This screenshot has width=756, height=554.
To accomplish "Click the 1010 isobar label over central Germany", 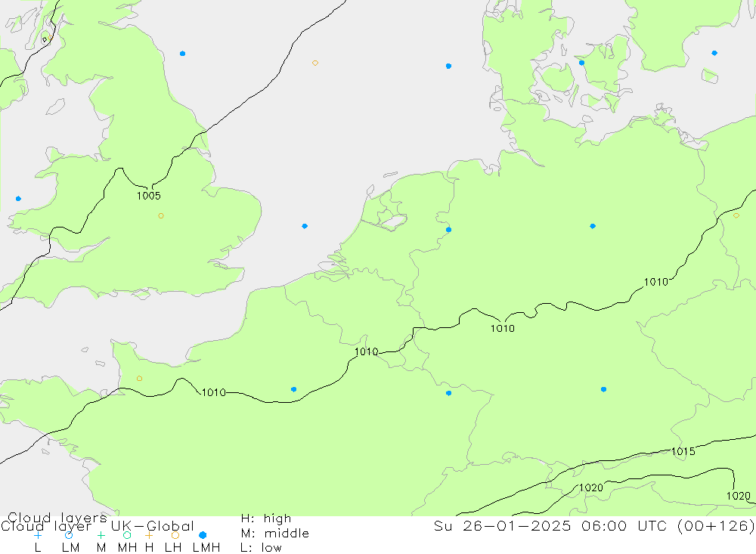I will point(503,328).
